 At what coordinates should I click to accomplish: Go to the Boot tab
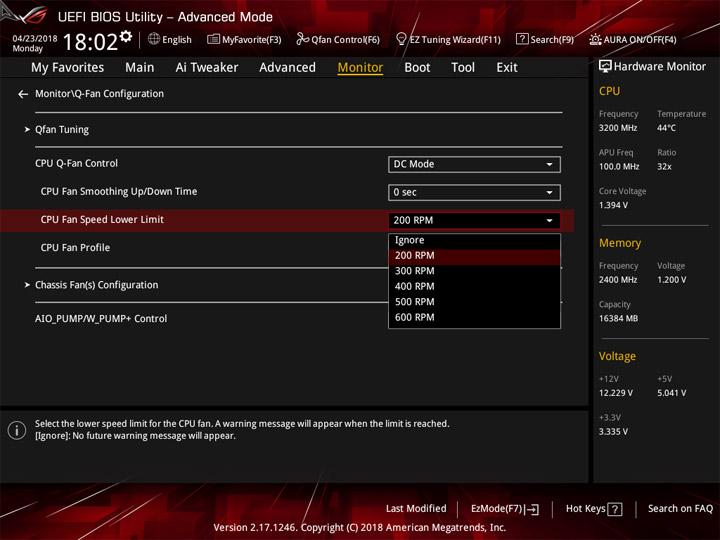[x=417, y=68]
